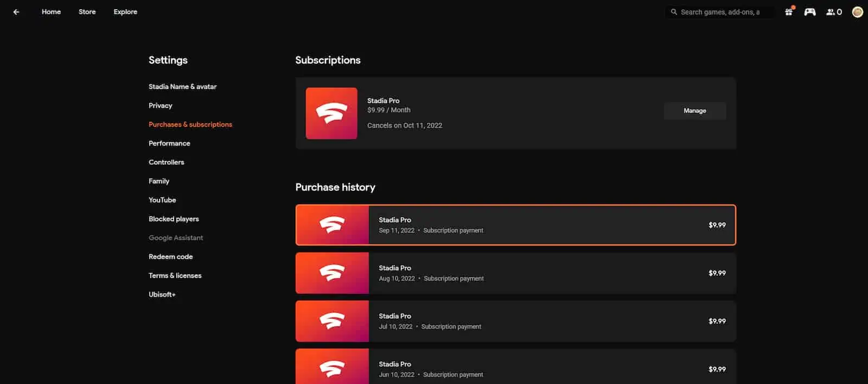This screenshot has height=384, width=868.
Task: Click the '$9.99 / Month' price text
Action: pyautogui.click(x=389, y=110)
